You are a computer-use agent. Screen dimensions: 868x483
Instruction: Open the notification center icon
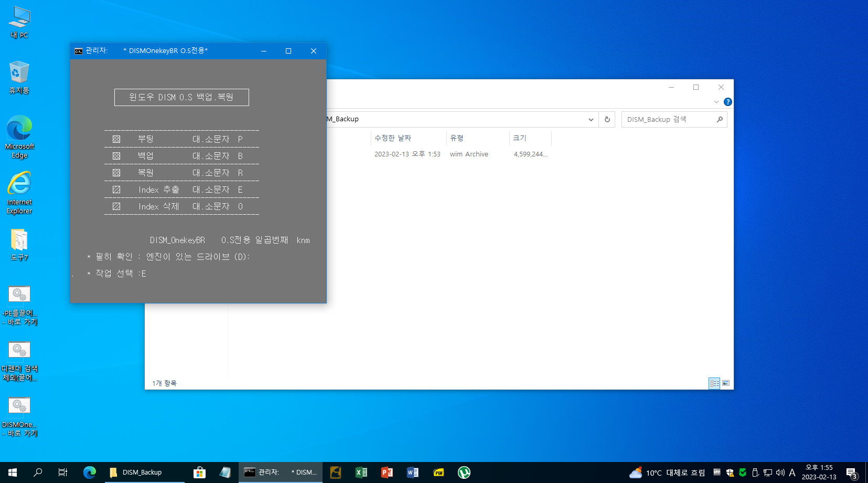pyautogui.click(x=852, y=472)
